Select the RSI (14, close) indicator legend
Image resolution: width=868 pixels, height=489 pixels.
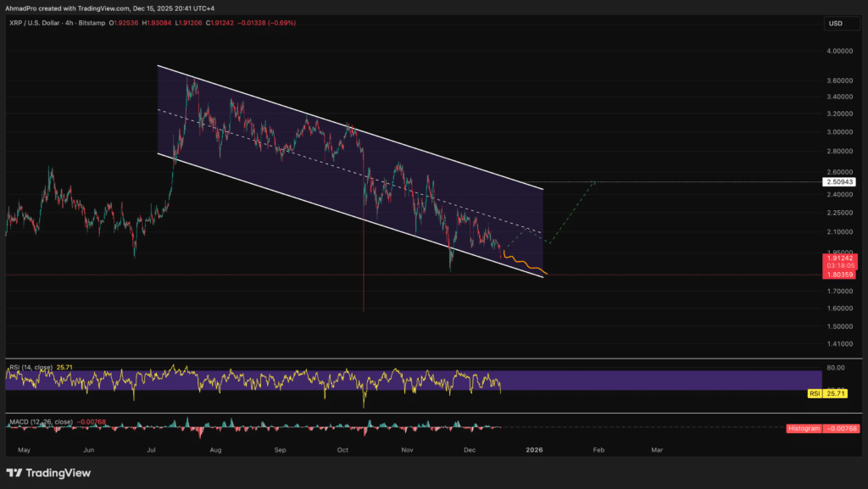(30, 367)
